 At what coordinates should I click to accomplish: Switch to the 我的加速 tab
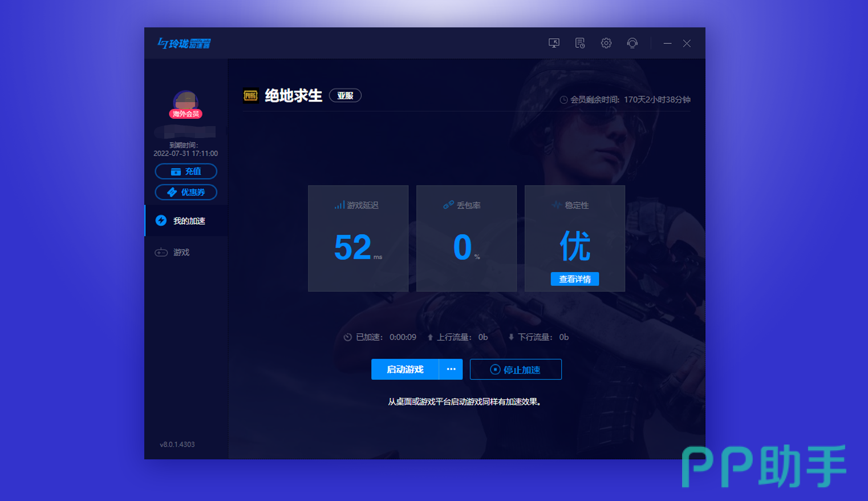[x=188, y=221]
